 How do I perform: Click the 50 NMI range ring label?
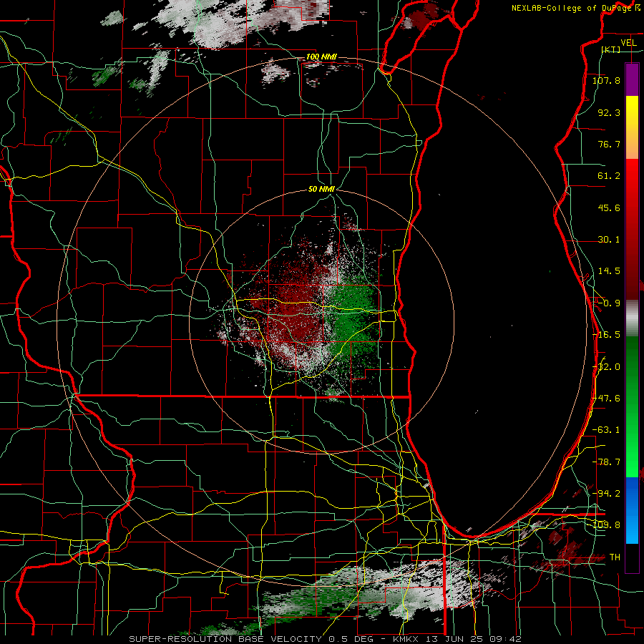[321, 189]
